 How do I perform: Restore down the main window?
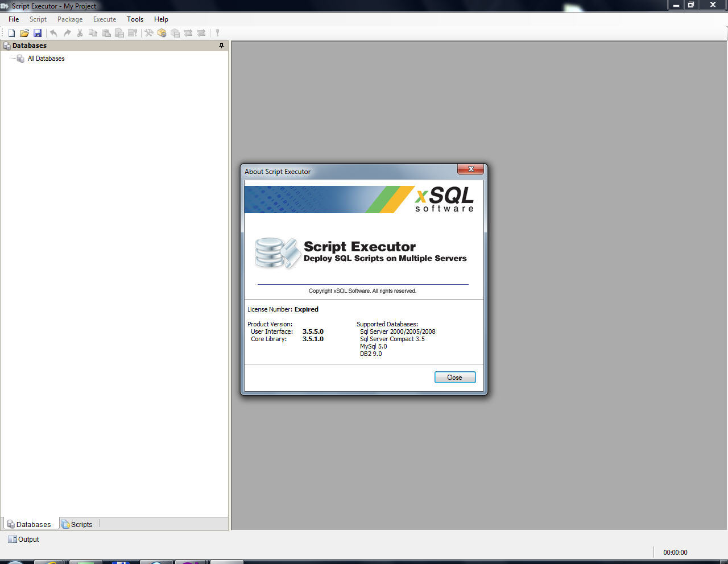(x=691, y=5)
